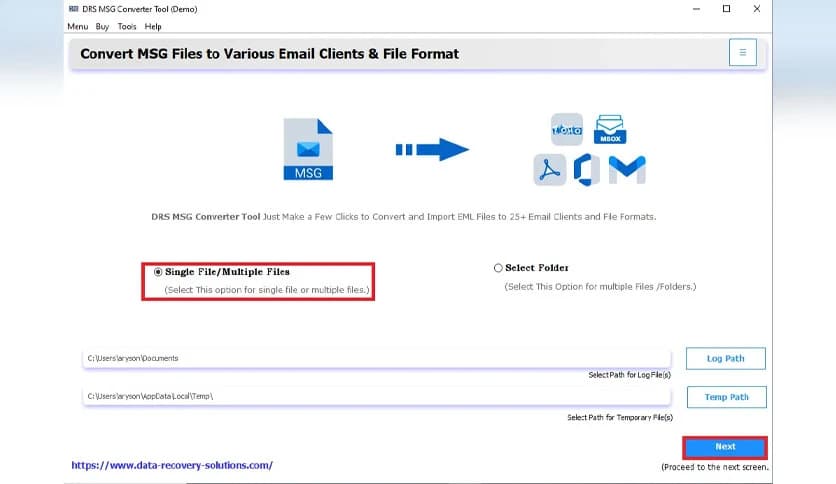
Task: Click the Temp Path button
Action: tap(727, 397)
